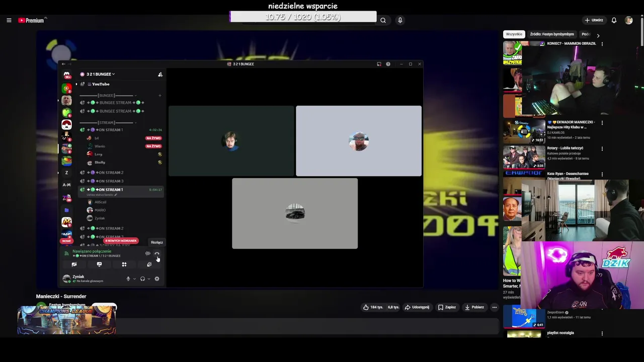The width and height of the screenshot is (644, 362).
Task: Open options for KONIEC? - MAMMON video
Action: [x=602, y=44]
